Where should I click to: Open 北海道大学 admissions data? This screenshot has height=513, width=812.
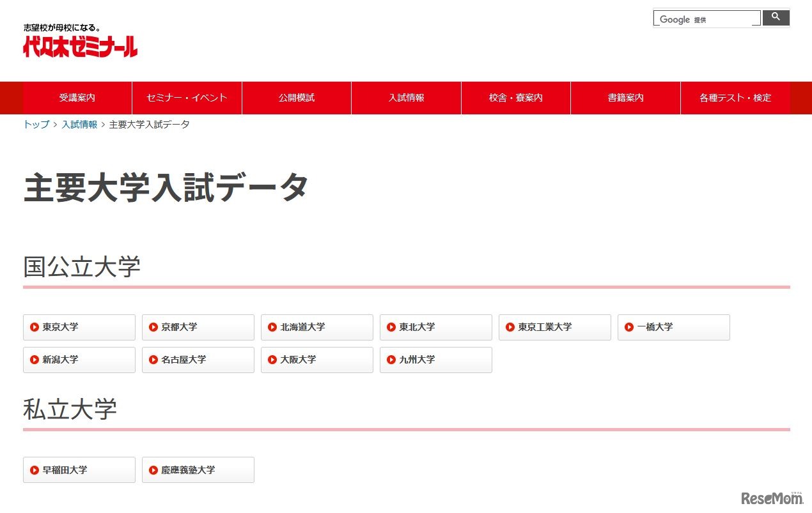(x=317, y=327)
